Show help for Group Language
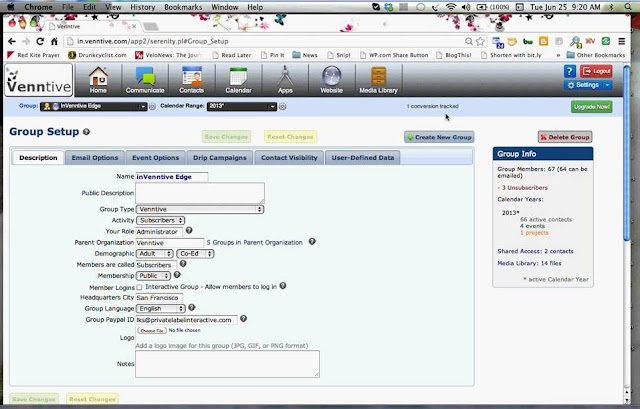 click(x=191, y=308)
